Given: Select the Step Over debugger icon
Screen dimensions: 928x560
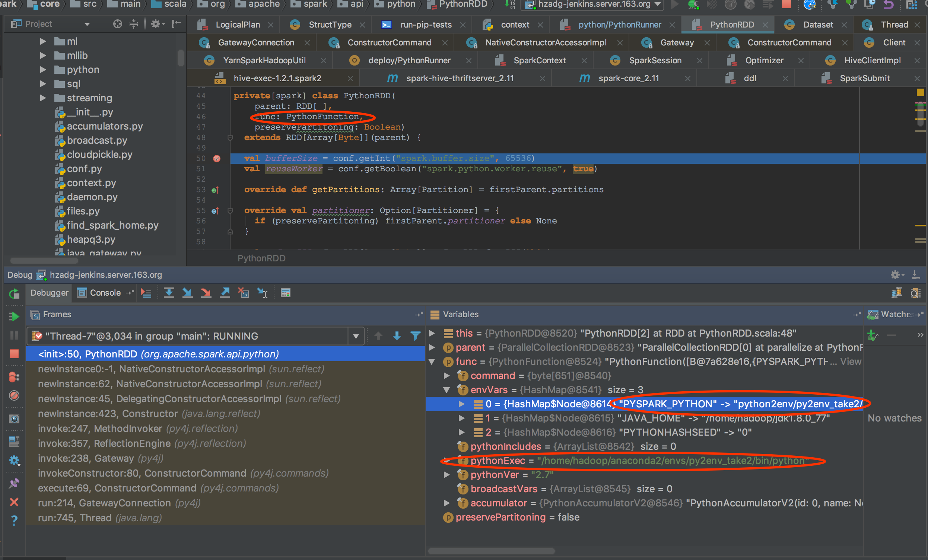Looking at the screenshot, I should tap(169, 293).
